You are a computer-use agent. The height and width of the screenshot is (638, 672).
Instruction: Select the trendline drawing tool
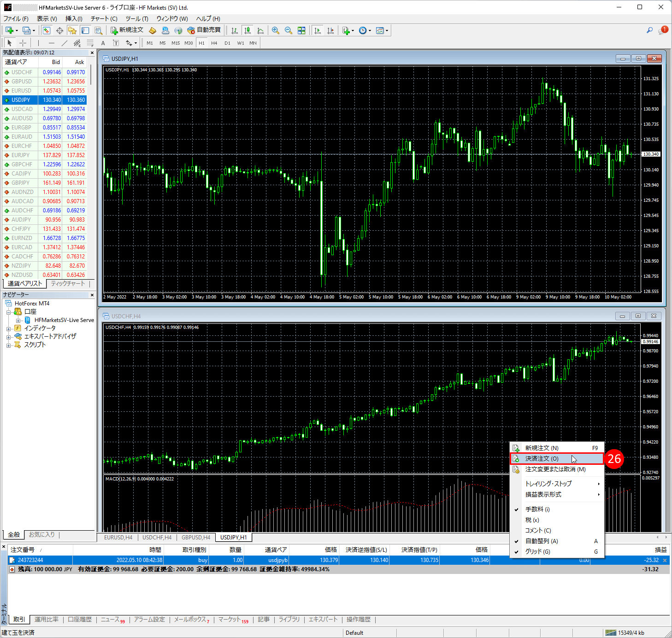65,43
